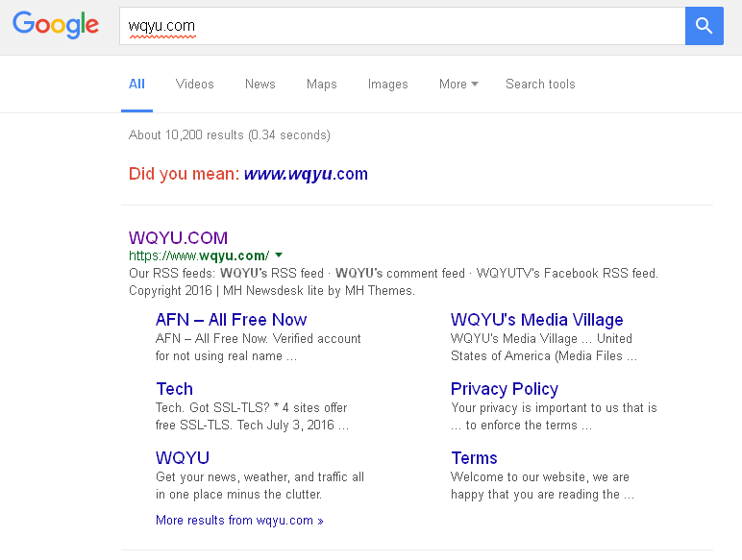This screenshot has width=742, height=560.
Task: Open the WQYU.COM result title
Action: point(178,237)
